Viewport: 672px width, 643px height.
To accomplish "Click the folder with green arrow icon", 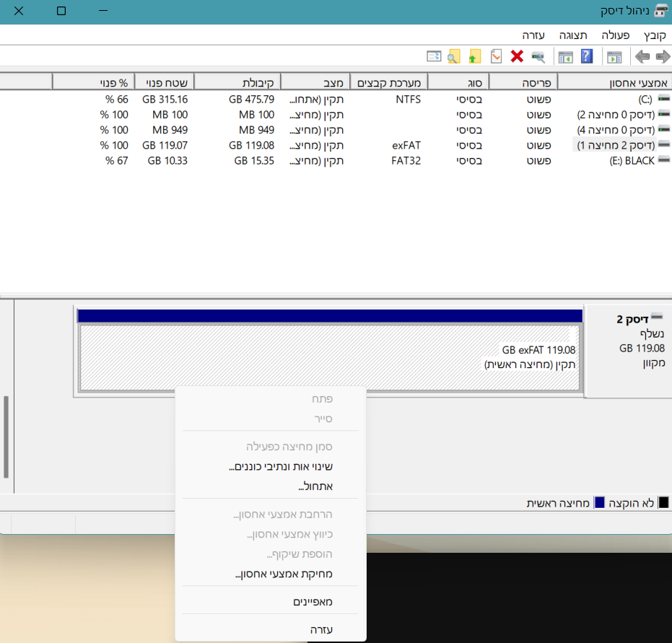I will [474, 56].
